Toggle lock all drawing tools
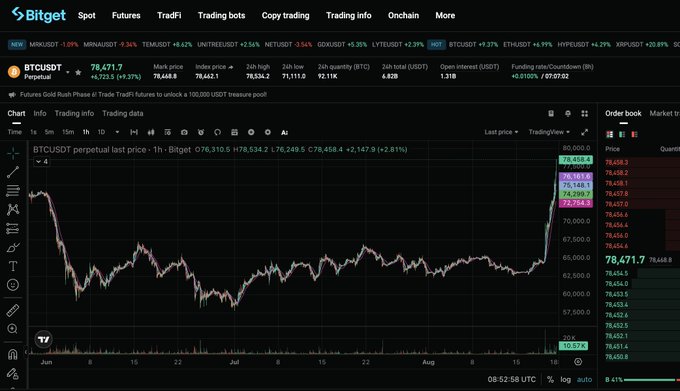Screen dimensions: 680x391 point(13,373)
